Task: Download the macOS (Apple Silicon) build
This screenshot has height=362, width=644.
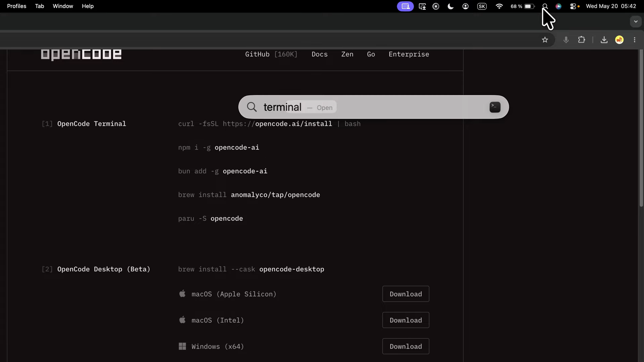Action: (406, 294)
